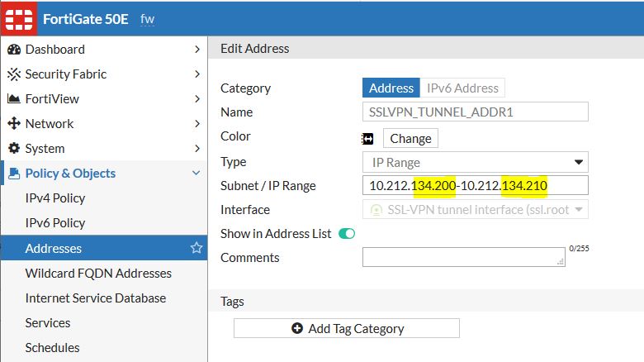Click the Network arrows icon
Screen dimensions: 644x362
click(x=14, y=123)
